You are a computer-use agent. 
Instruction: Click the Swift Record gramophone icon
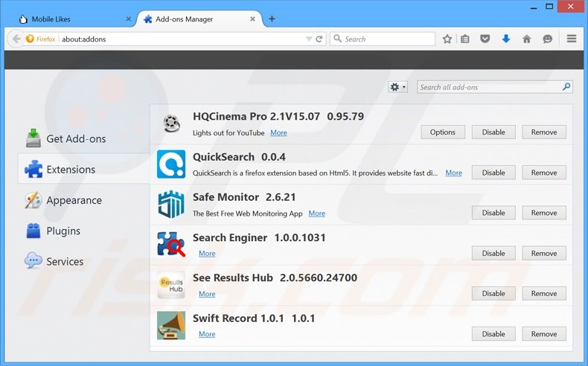pos(171,325)
